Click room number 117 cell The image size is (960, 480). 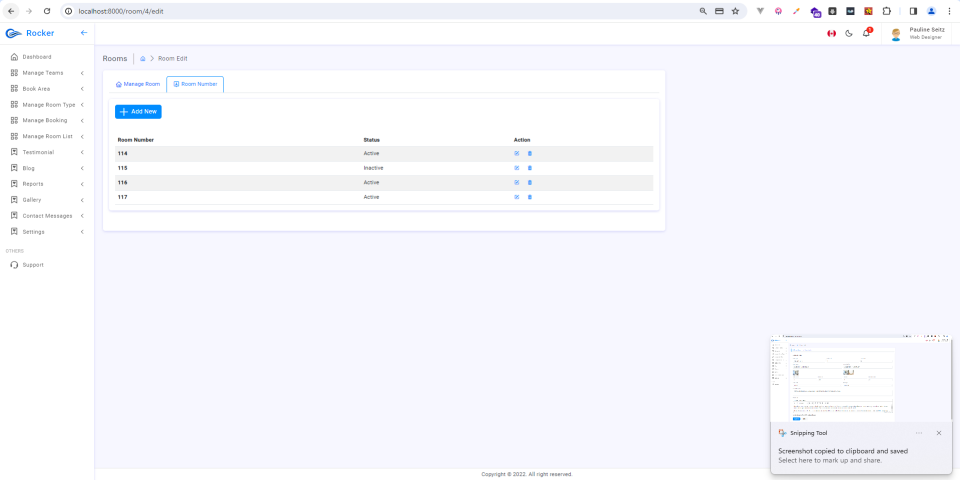(x=122, y=197)
